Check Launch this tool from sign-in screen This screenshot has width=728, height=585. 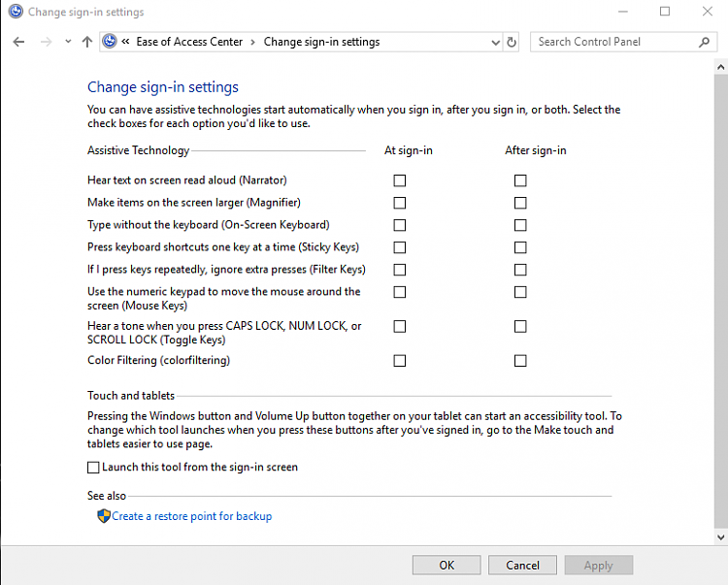pos(93,468)
